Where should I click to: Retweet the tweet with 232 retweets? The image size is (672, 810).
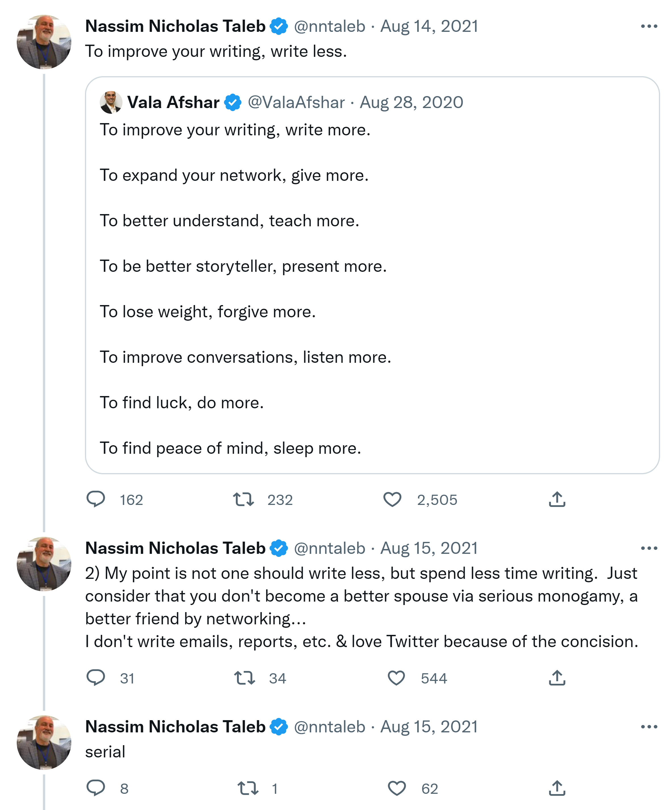(243, 499)
